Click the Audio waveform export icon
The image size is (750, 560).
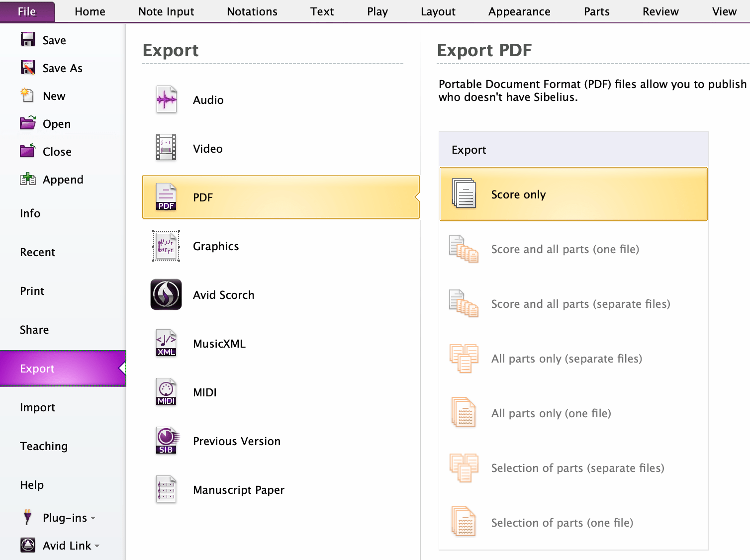point(166,99)
